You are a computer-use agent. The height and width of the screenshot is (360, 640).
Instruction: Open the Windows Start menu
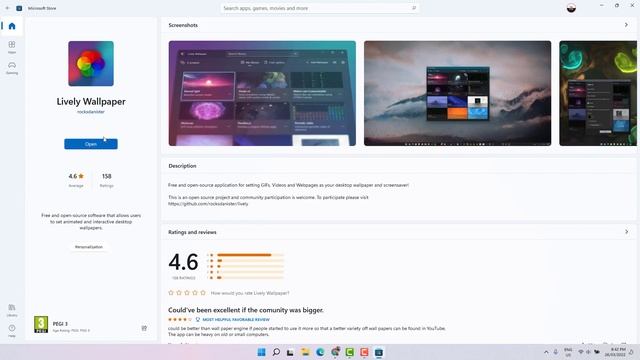(x=261, y=352)
